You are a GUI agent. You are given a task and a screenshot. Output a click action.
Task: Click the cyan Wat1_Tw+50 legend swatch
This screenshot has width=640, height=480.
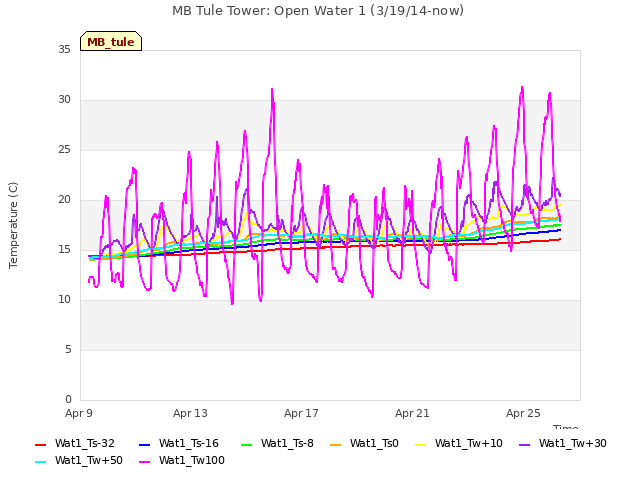point(41,462)
